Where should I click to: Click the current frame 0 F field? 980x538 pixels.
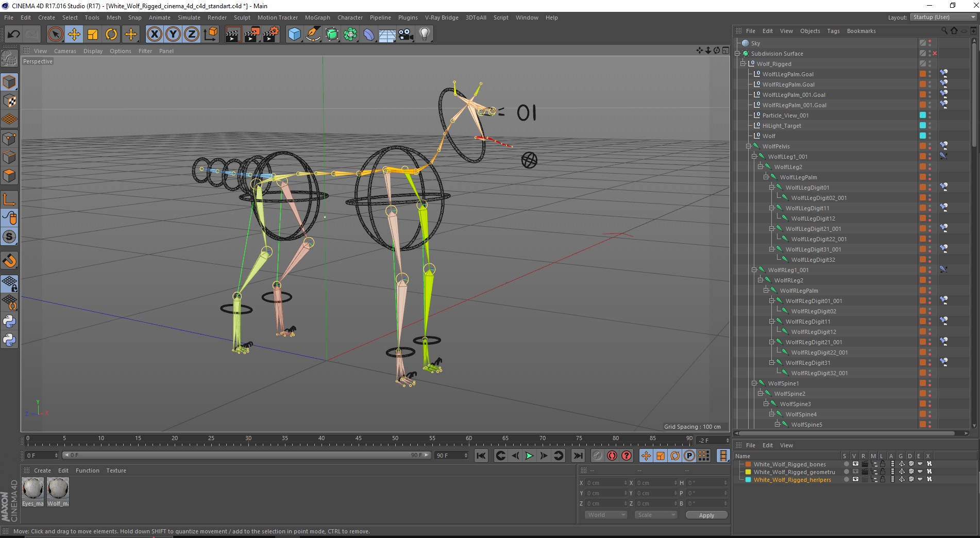pos(41,456)
